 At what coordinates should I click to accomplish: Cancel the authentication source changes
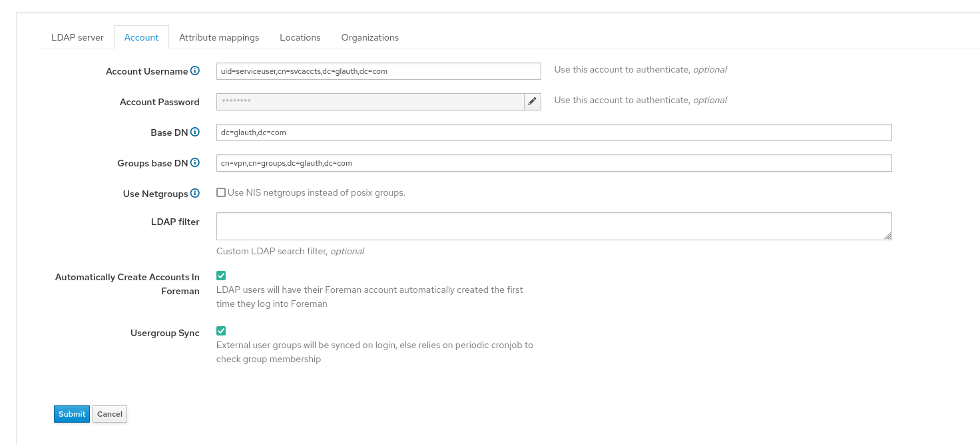coord(109,413)
